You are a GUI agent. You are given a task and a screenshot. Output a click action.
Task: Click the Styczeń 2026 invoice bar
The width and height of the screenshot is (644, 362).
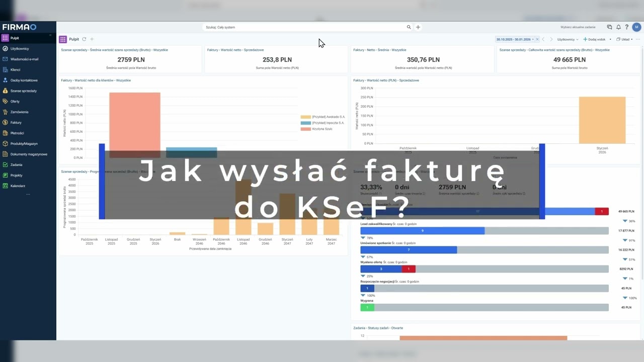tap(602, 120)
